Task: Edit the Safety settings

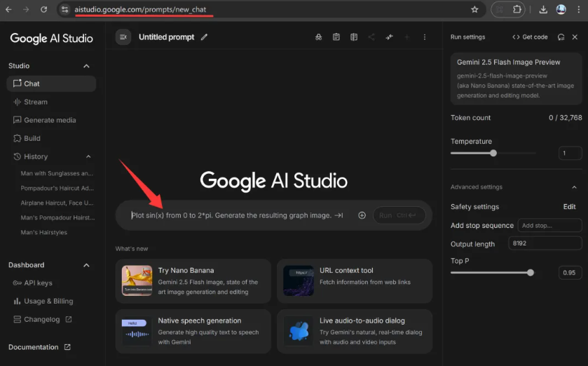Action: pyautogui.click(x=569, y=207)
